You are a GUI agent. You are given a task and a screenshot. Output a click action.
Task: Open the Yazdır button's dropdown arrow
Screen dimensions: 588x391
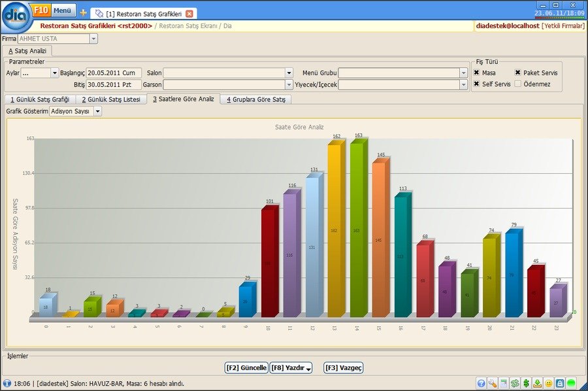(x=308, y=369)
